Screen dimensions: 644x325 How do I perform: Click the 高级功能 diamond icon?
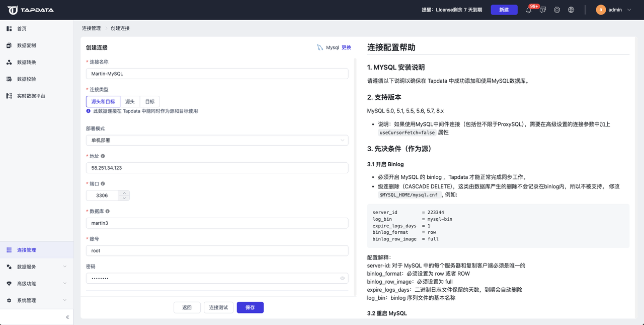click(x=9, y=284)
